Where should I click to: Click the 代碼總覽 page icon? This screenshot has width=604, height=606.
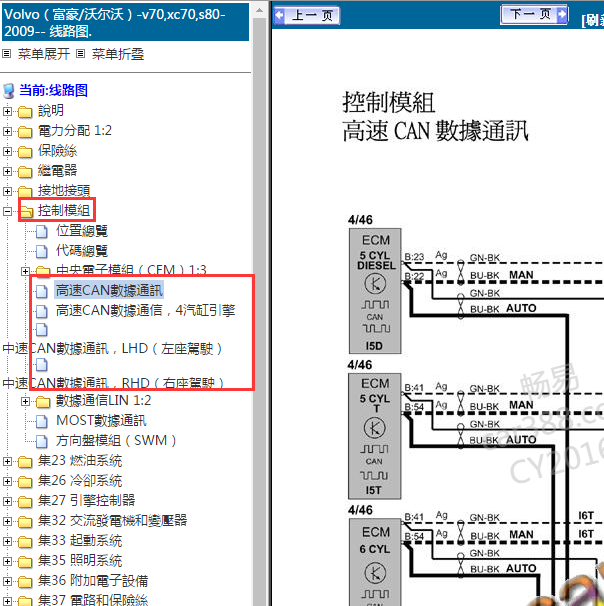click(42, 252)
